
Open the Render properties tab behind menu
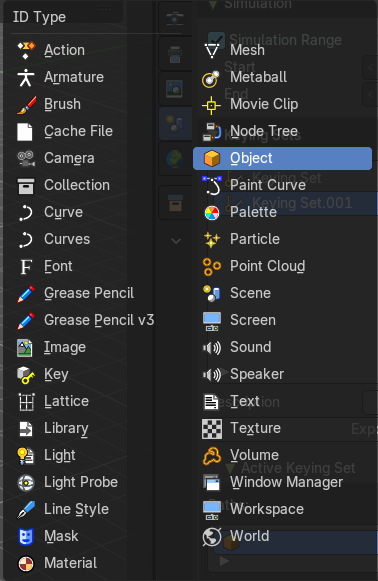coord(175,19)
